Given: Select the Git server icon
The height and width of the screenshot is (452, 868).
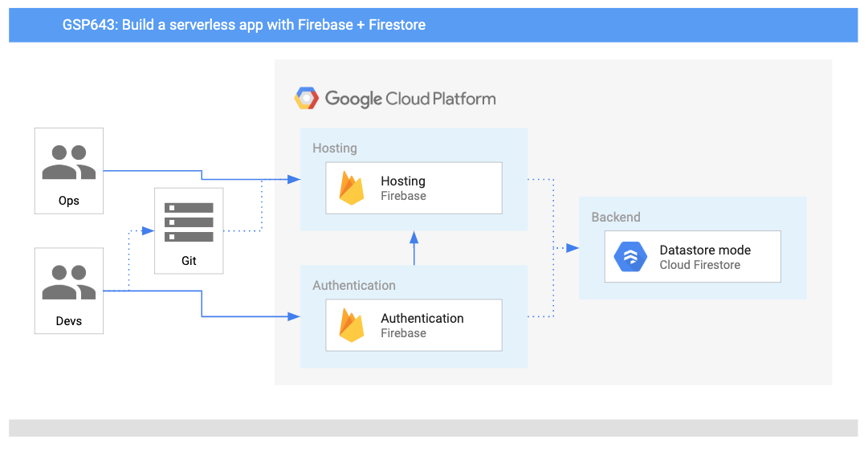Looking at the screenshot, I should pyautogui.click(x=189, y=222).
